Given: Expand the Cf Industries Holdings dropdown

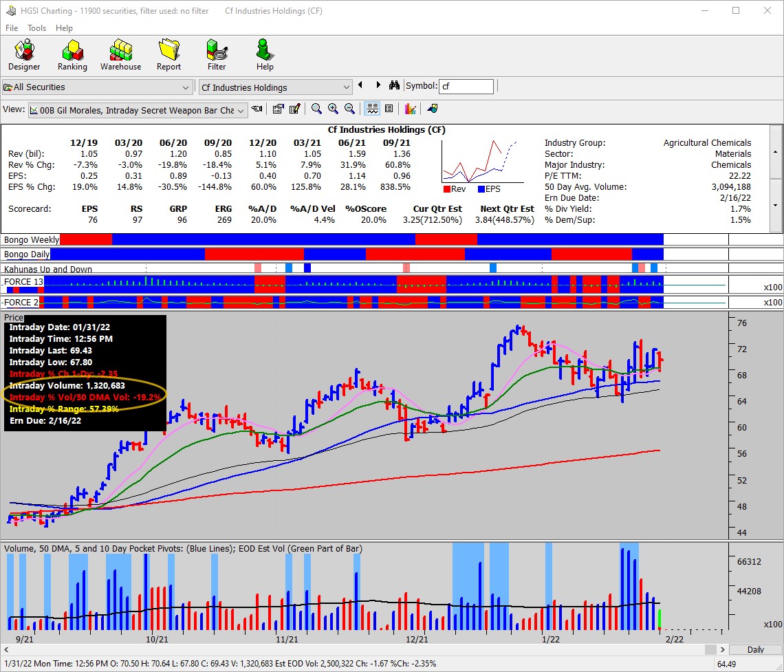Looking at the screenshot, I should (x=347, y=87).
